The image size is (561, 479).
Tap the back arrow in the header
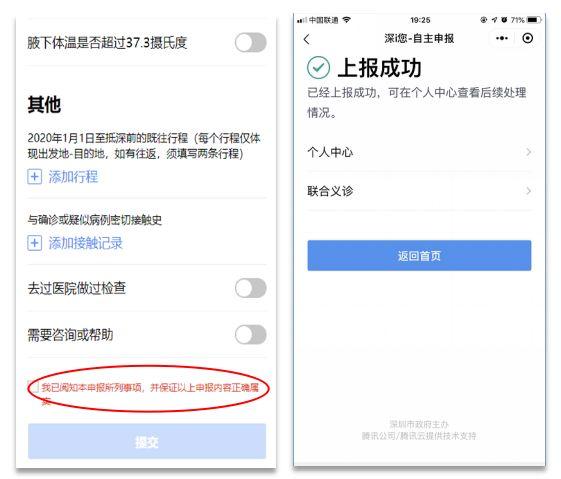[x=307, y=39]
